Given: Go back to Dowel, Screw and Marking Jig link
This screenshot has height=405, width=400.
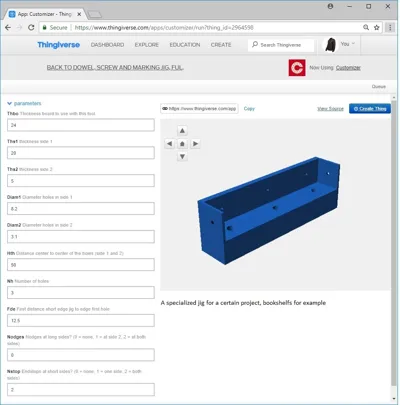Looking at the screenshot, I should tap(115, 68).
